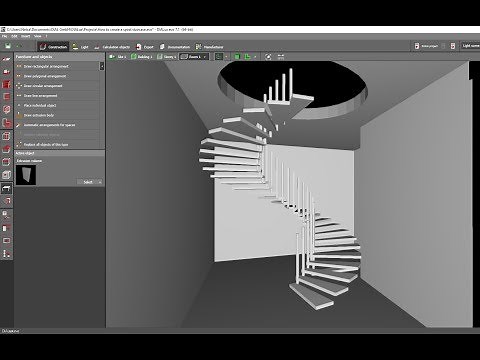Choose Draw circular arrangement
The width and height of the screenshot is (480, 360).
coord(57,86)
